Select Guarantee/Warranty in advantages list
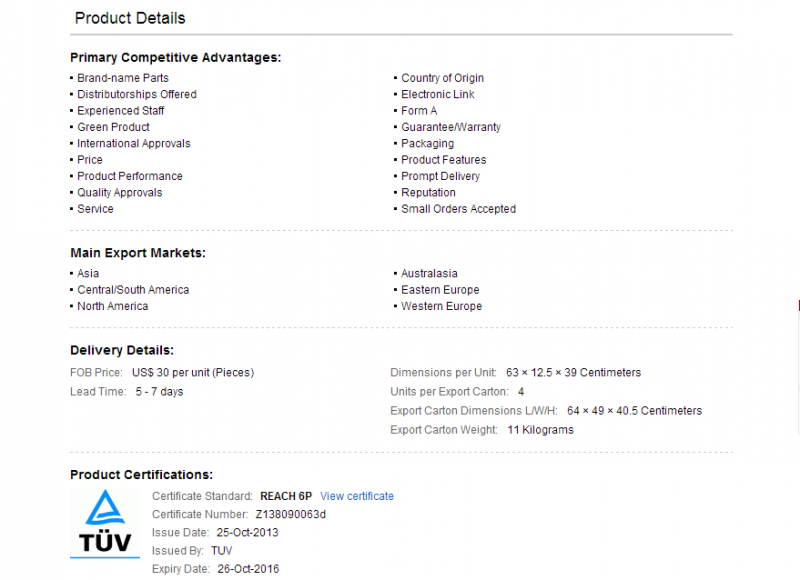 pyautogui.click(x=451, y=127)
